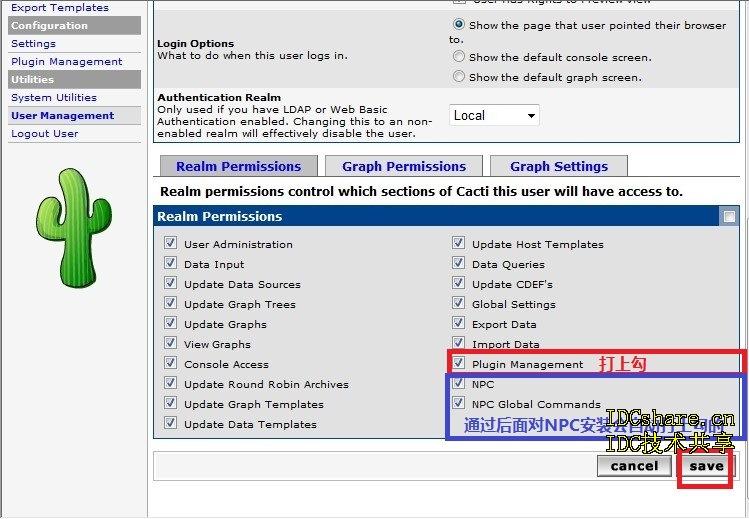Toggle Console Access checkbox
This screenshot has height=519, width=749.
click(x=171, y=363)
